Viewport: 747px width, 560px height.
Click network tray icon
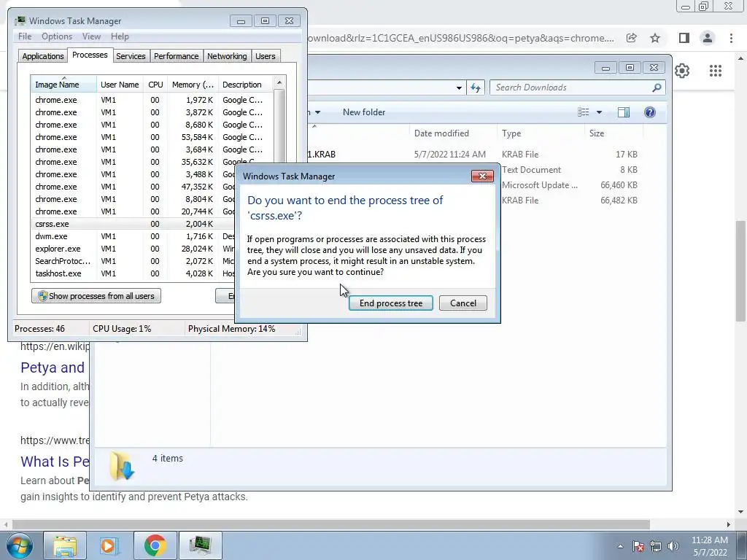click(656, 546)
